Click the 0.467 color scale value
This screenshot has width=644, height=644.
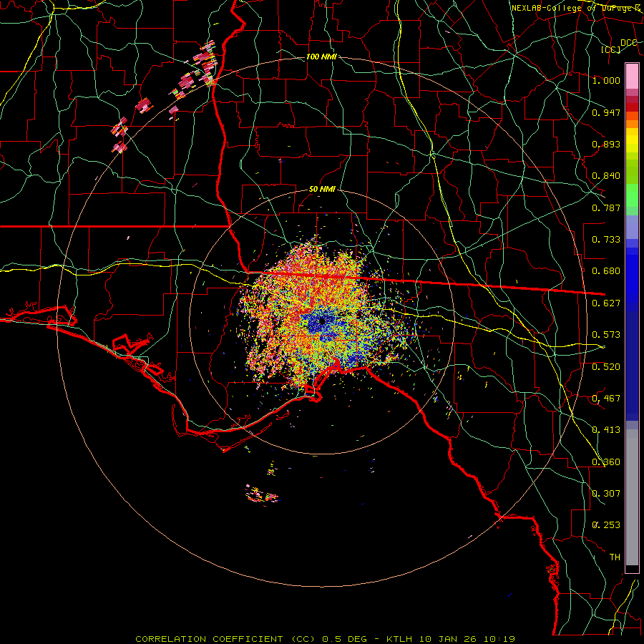606,399
